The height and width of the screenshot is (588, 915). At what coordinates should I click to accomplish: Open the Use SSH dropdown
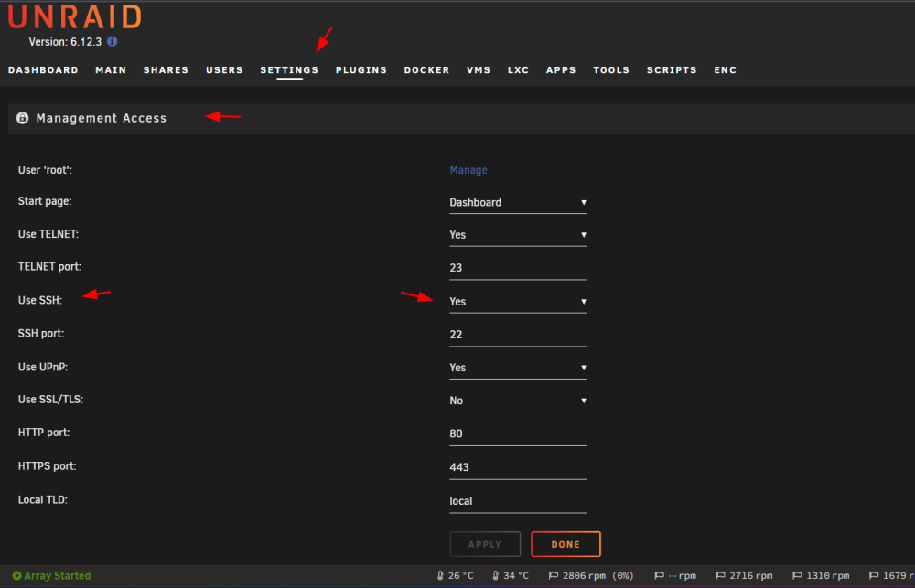tap(518, 302)
